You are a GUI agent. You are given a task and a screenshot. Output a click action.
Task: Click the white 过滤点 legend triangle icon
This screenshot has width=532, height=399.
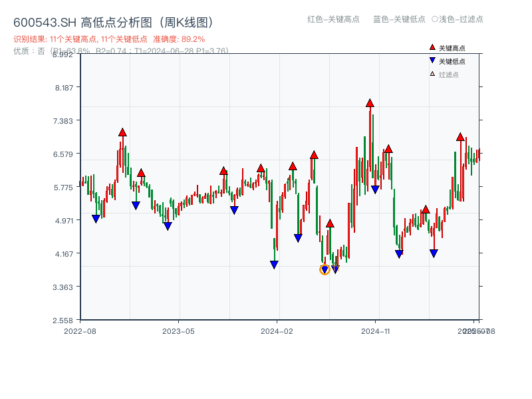pos(432,74)
